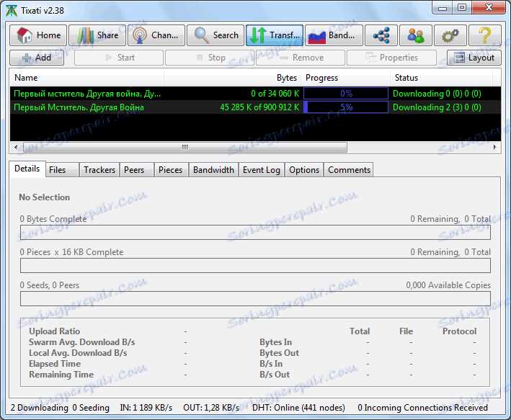Maximize the Tixati window

[x=461, y=7]
